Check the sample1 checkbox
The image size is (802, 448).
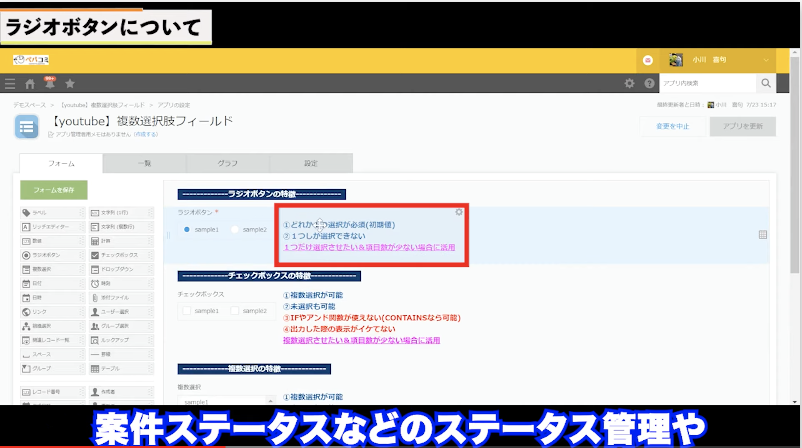point(187,311)
